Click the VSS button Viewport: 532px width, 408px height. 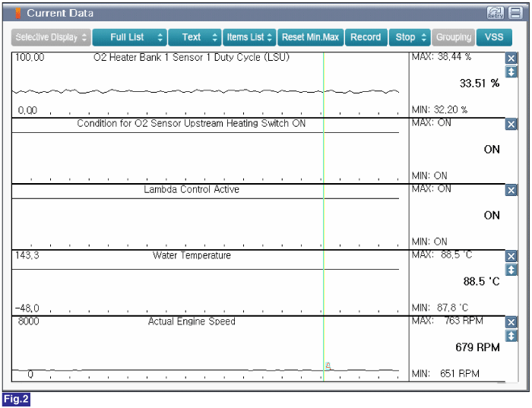[494, 37]
